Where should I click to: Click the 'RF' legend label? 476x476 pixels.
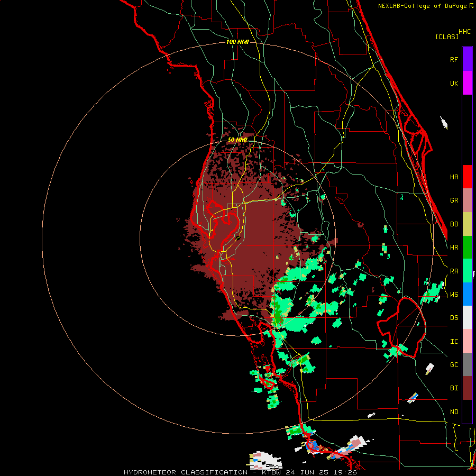pos(454,59)
